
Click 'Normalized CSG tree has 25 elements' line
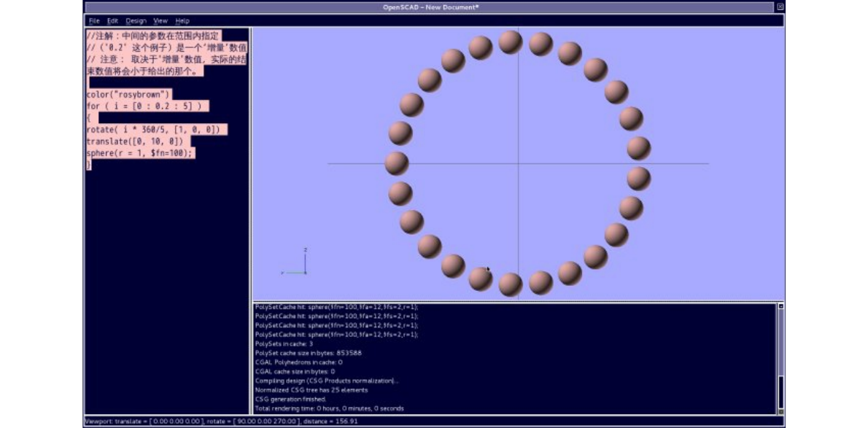pyautogui.click(x=311, y=390)
